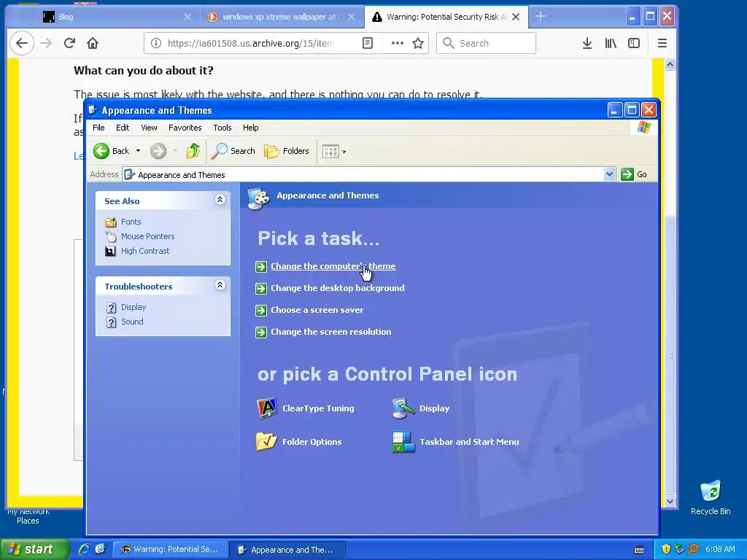Open the Edit menu in Explorer

tap(123, 128)
